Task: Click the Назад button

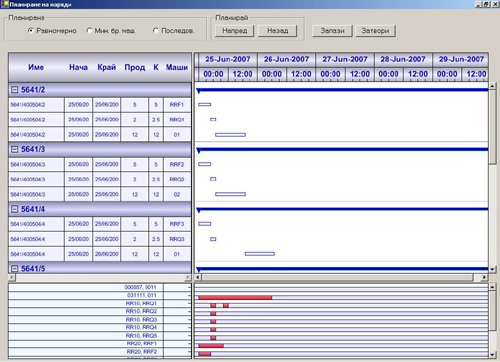Action: (x=277, y=31)
